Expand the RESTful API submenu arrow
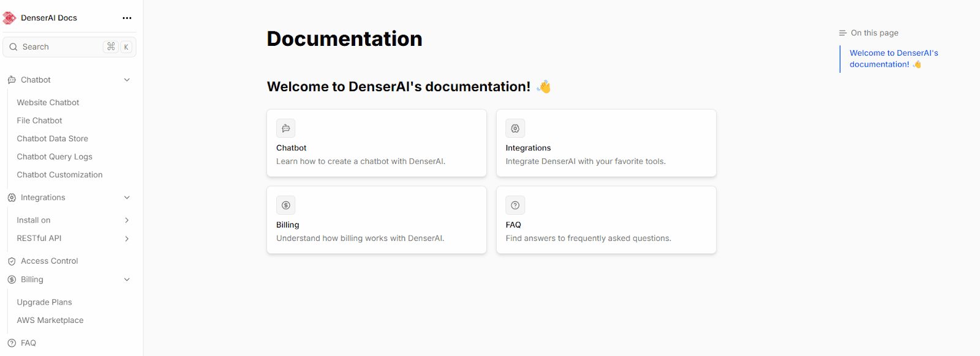Screen dimensions: 980x356 coord(127,239)
